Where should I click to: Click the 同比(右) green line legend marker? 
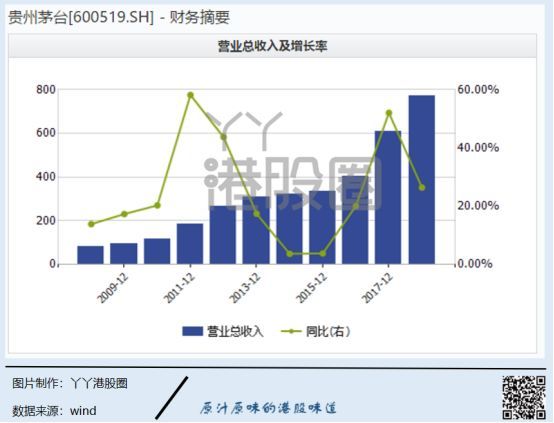pyautogui.click(x=291, y=331)
